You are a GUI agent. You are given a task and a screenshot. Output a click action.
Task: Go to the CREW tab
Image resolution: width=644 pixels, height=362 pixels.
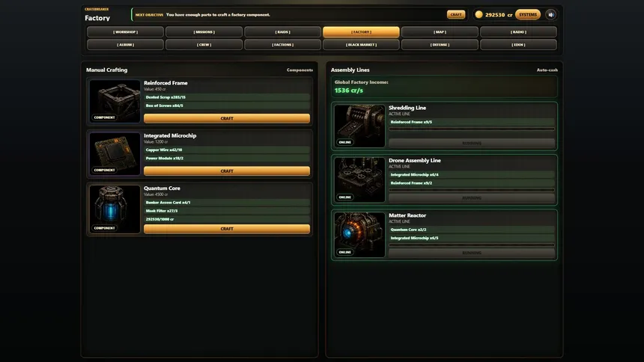pyautogui.click(x=204, y=45)
